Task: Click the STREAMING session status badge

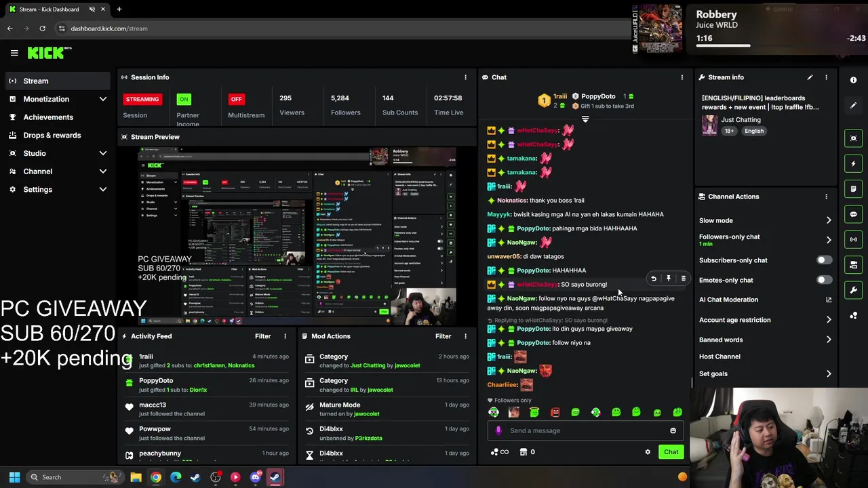Action: pos(142,99)
